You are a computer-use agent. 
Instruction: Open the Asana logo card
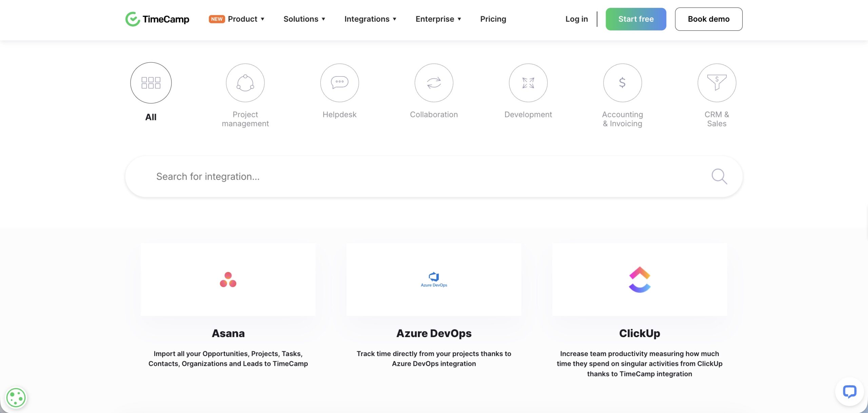click(228, 280)
